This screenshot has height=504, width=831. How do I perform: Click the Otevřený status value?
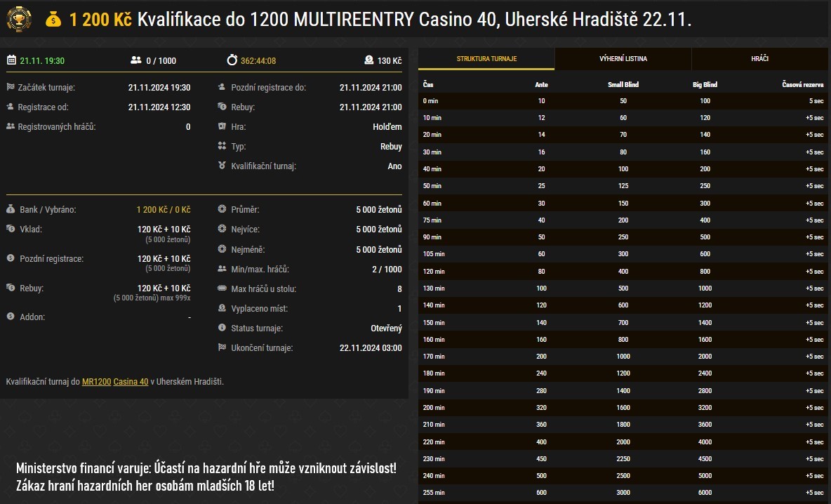386,328
